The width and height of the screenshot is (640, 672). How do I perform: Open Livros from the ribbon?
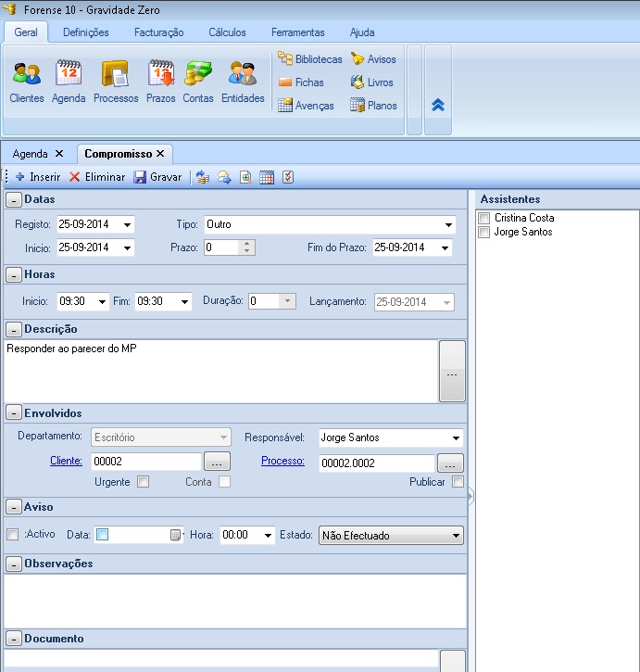371,82
